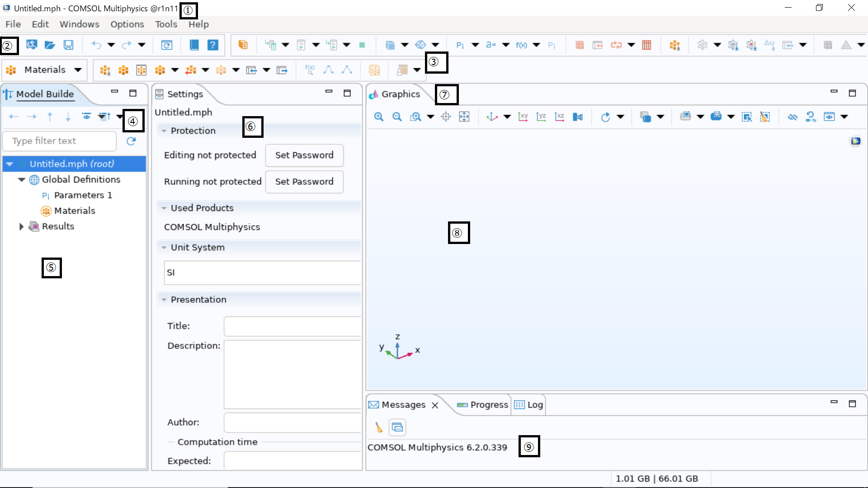Open the Options menu
Viewport: 868px width, 488px height.
[x=127, y=24]
